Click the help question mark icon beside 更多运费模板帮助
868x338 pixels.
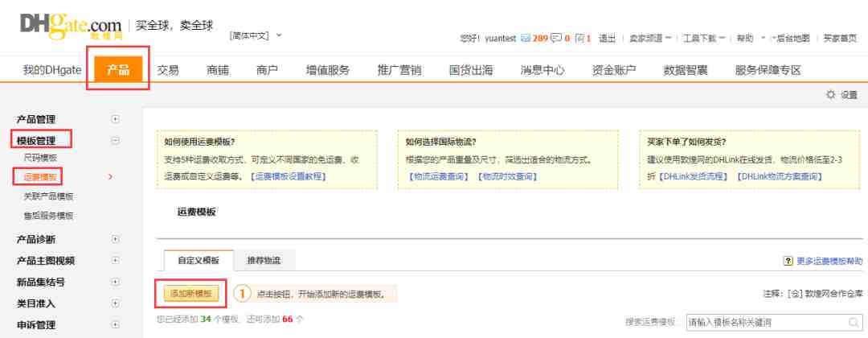pyautogui.click(x=788, y=261)
